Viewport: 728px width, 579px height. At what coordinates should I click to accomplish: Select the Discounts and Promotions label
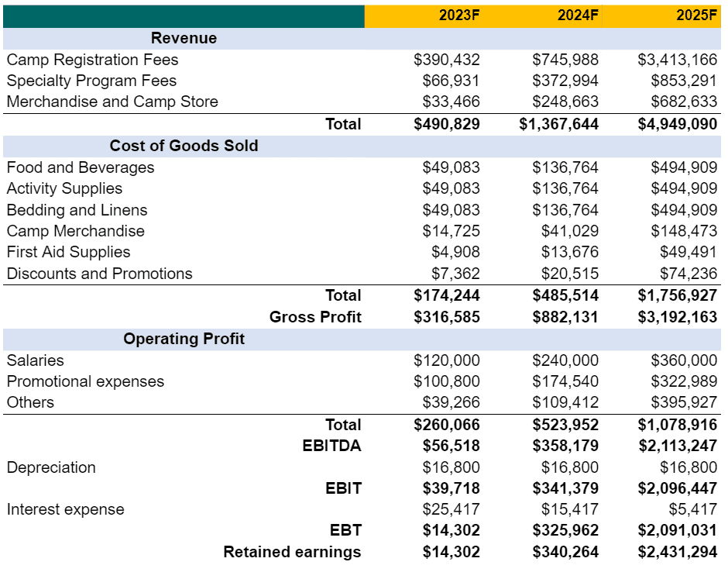(x=99, y=274)
